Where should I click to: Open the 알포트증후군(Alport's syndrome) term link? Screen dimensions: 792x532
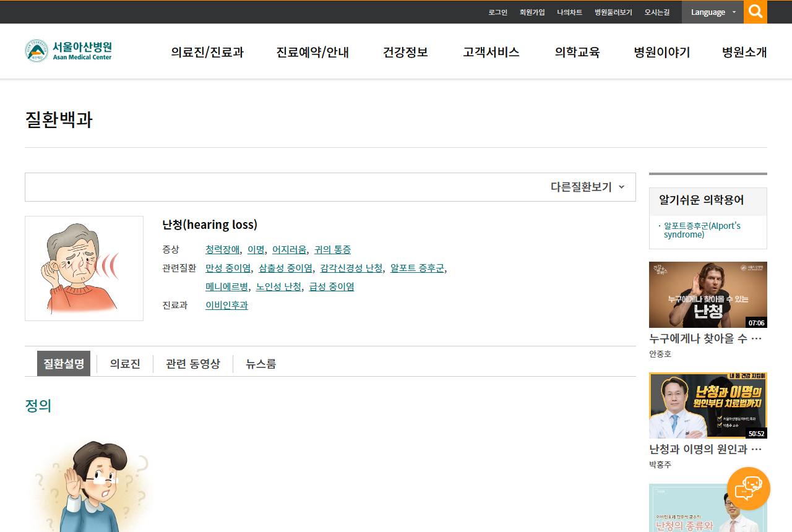click(702, 230)
